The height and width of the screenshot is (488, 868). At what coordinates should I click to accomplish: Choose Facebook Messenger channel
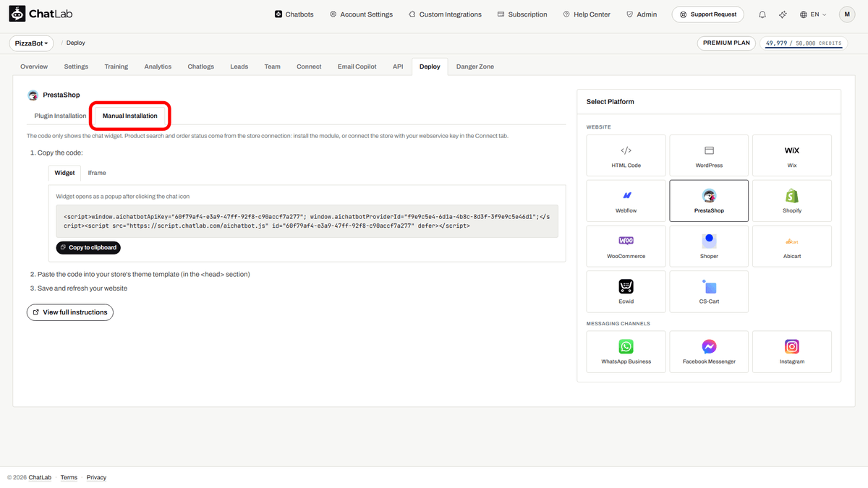709,351
